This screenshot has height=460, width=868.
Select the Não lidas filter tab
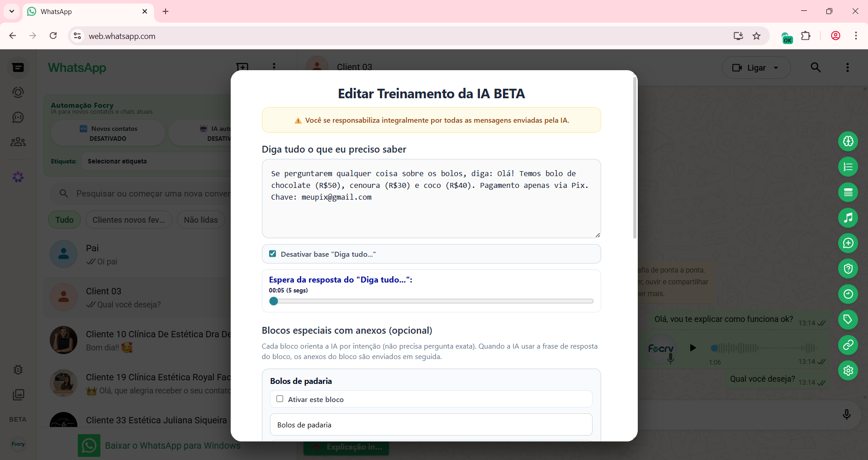[x=200, y=220]
